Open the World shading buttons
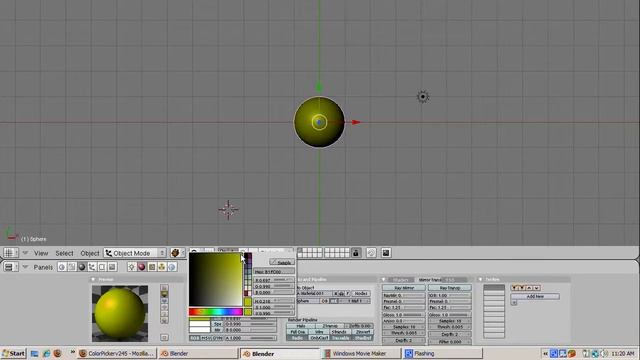Image resolution: width=640 pixels, height=360 pixels. click(172, 267)
